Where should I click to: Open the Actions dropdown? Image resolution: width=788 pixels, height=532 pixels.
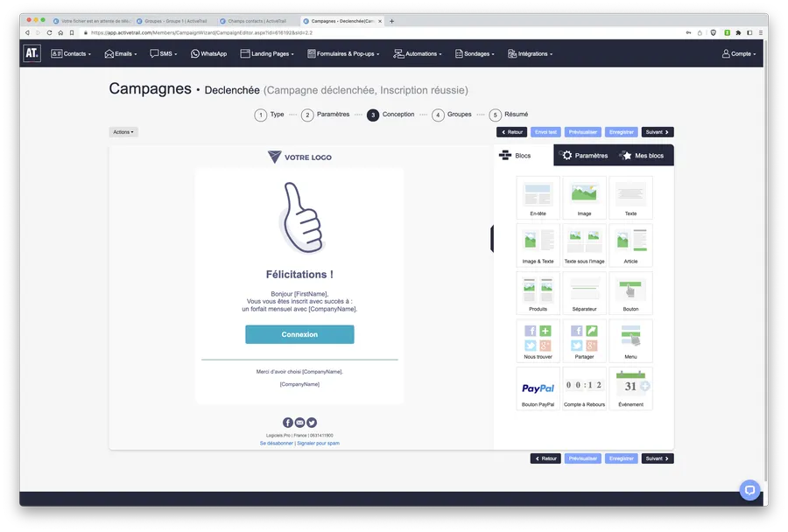pos(123,132)
